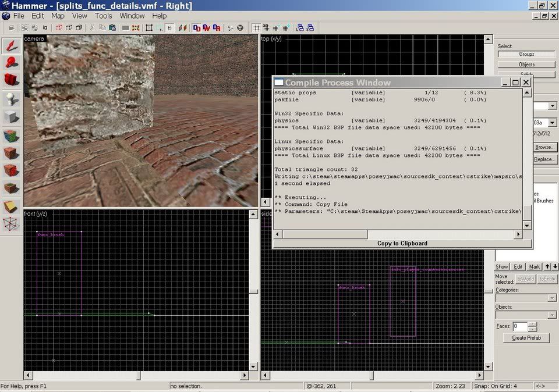
Task: Expand the Categories dropdown
Action: [x=551, y=298]
